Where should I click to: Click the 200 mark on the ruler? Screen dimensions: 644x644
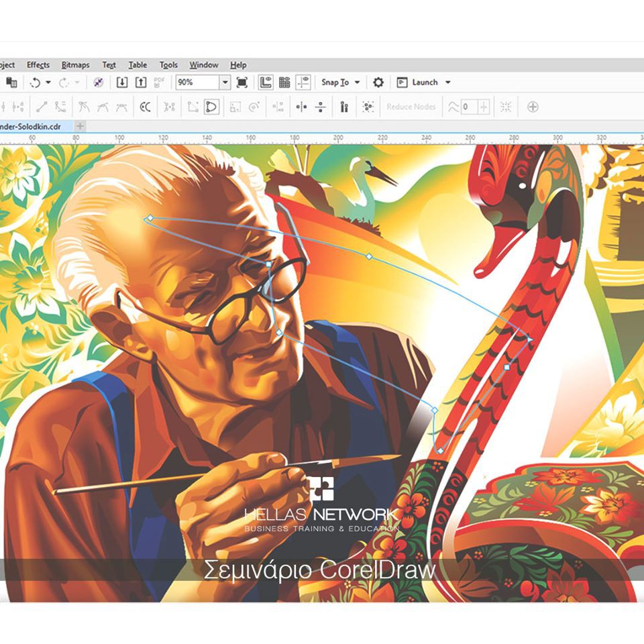tap(337, 138)
